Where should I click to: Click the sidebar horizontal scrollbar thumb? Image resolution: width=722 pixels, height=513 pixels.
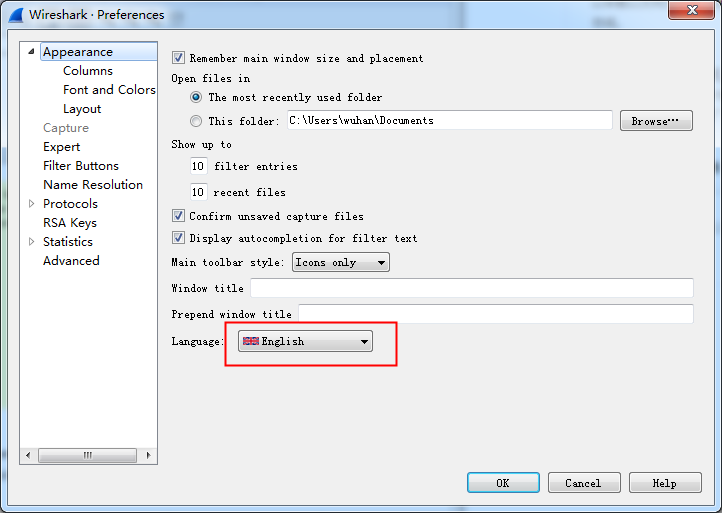click(x=88, y=456)
